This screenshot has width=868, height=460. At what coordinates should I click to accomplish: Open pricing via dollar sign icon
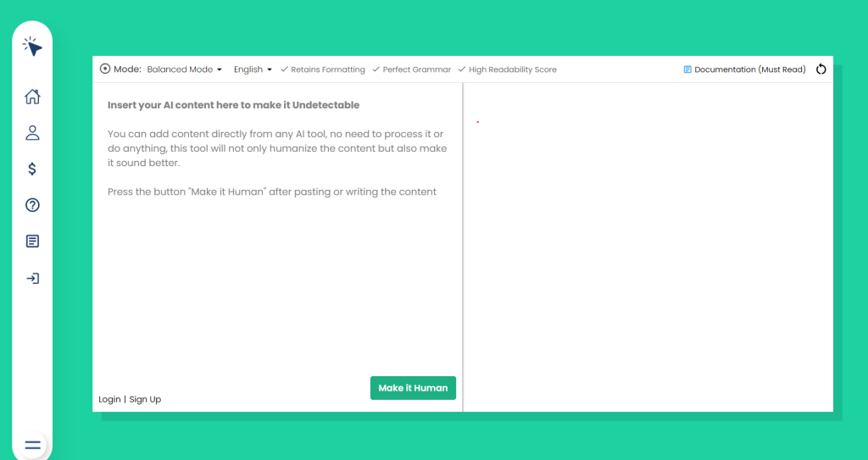pyautogui.click(x=32, y=169)
